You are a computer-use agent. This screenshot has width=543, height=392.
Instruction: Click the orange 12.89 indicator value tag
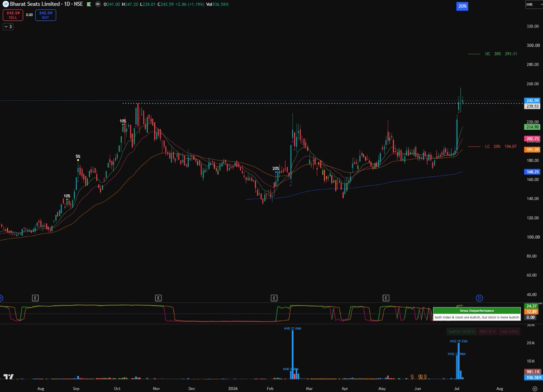coord(531,312)
